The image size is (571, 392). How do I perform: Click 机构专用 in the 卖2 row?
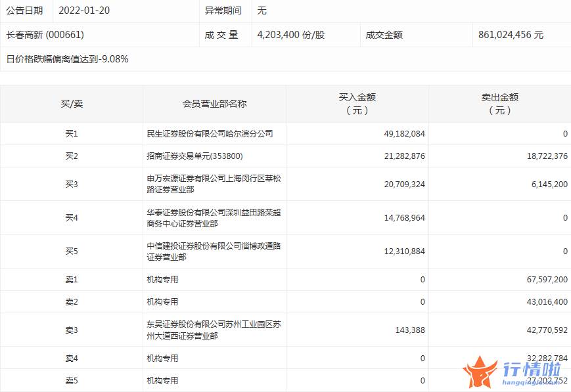[x=162, y=302]
